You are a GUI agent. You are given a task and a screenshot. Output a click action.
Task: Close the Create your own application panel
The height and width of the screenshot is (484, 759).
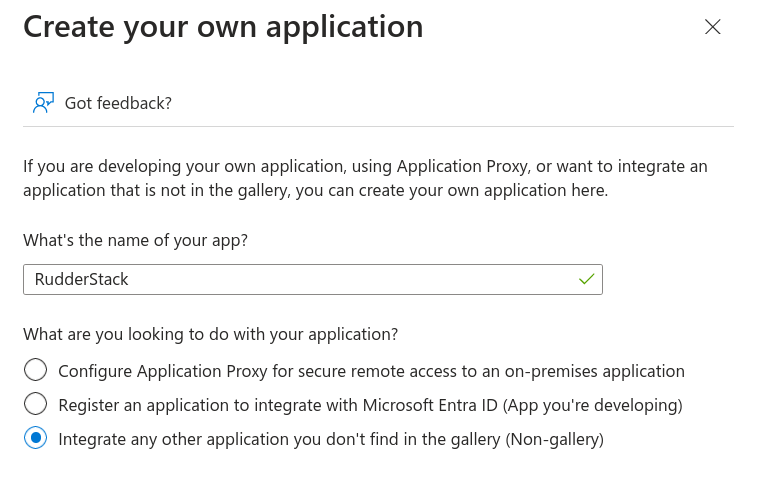tap(713, 27)
